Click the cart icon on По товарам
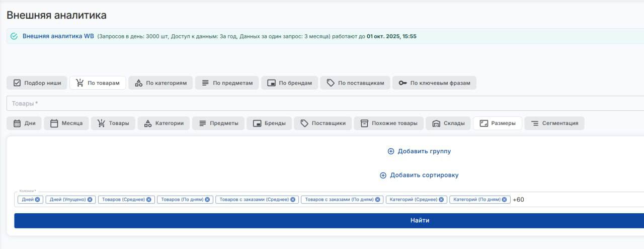 pyautogui.click(x=79, y=83)
